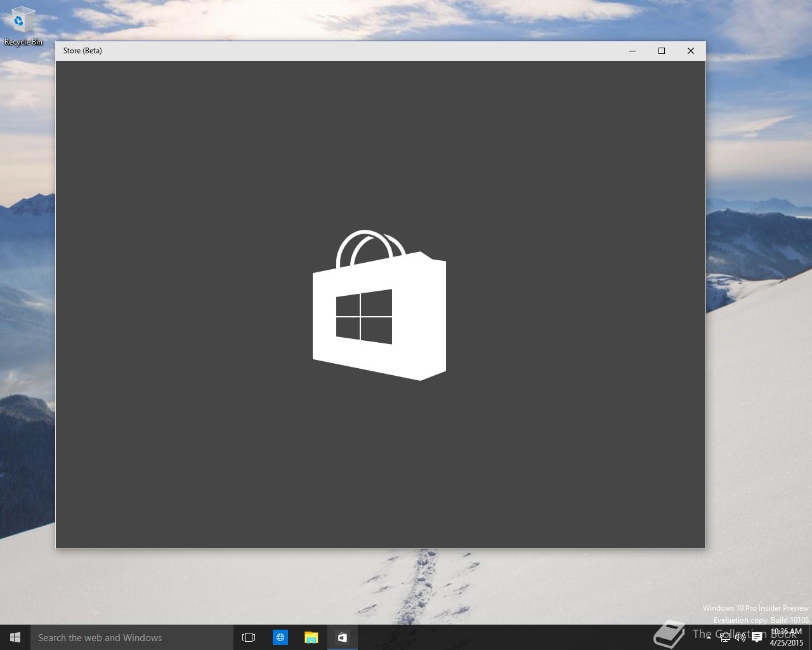Image resolution: width=812 pixels, height=650 pixels.
Task: Open the network status tray icon
Action: pos(725,637)
